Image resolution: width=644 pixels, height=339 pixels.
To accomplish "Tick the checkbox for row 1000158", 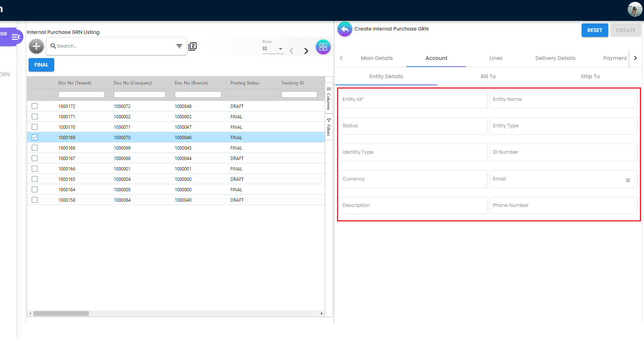I will [x=35, y=200].
